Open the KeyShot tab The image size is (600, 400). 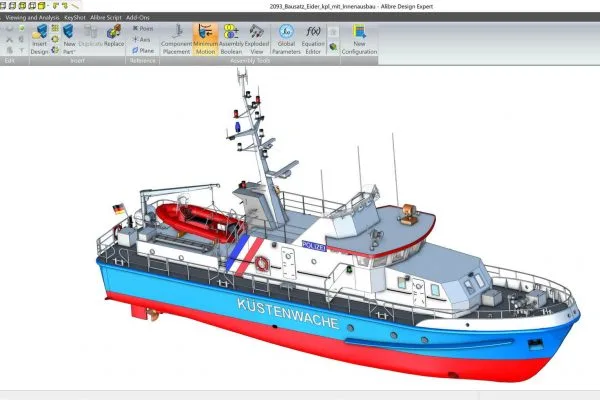click(75, 17)
